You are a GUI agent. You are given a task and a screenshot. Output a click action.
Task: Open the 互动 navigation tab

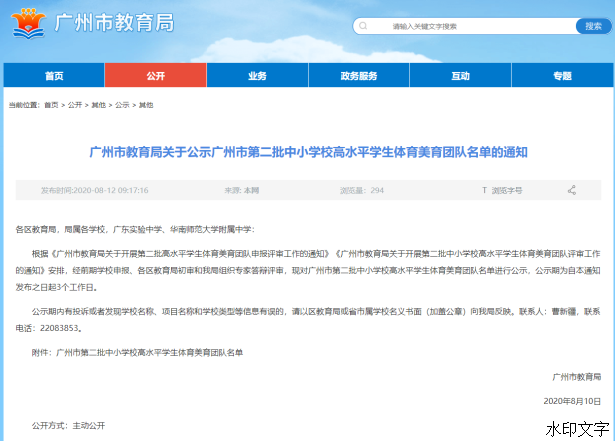point(460,75)
